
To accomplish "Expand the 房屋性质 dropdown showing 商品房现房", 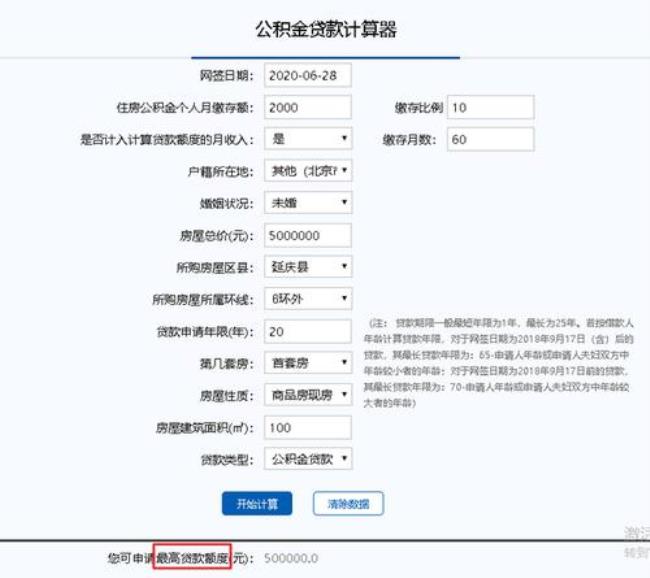I will pos(308,395).
